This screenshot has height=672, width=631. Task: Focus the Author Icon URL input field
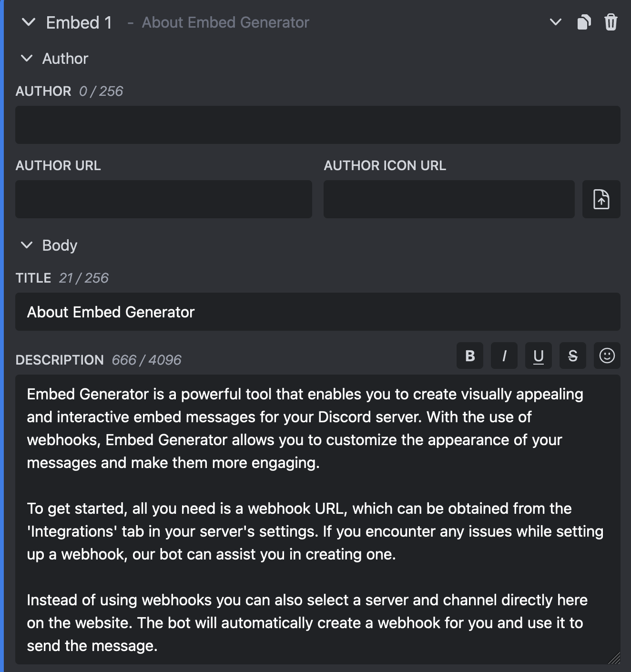[x=448, y=199]
